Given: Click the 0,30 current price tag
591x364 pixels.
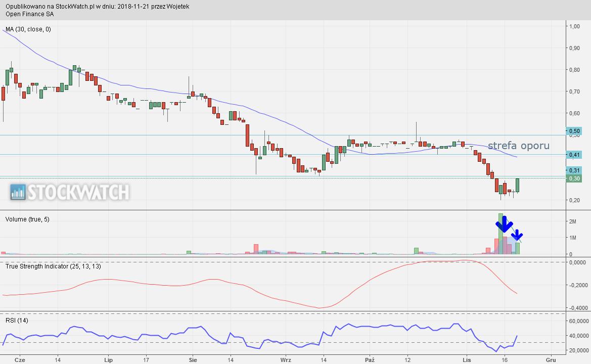Looking at the screenshot, I should [x=574, y=178].
